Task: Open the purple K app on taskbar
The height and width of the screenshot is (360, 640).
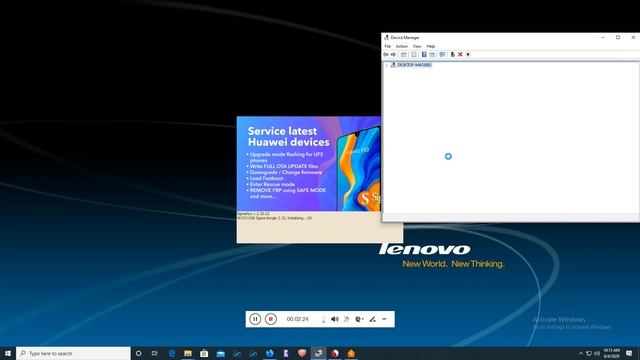Action: point(286,353)
